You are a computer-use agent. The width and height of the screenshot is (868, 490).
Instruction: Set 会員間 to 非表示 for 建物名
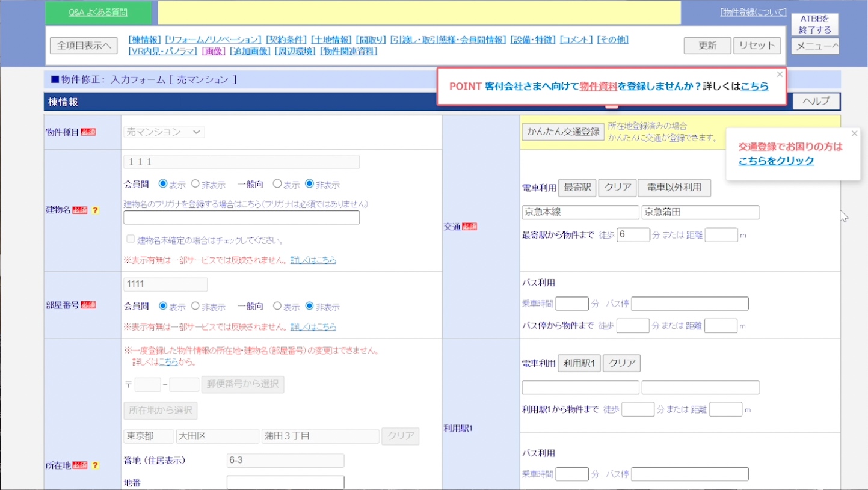(195, 184)
